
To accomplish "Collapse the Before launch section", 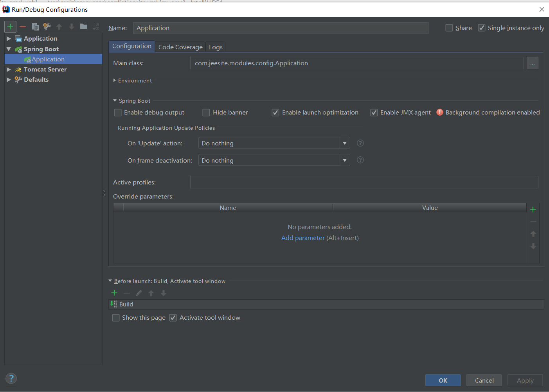I will pyautogui.click(x=110, y=281).
